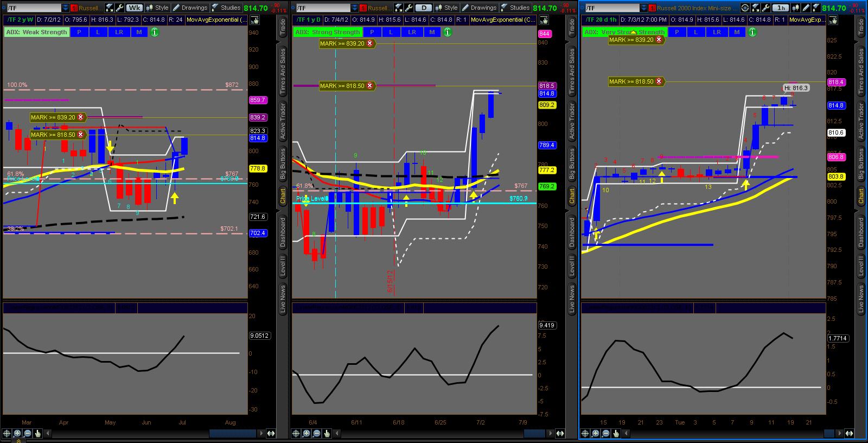
Task: Open Big Buttons tab beside daily chart
Action: click(x=572, y=164)
